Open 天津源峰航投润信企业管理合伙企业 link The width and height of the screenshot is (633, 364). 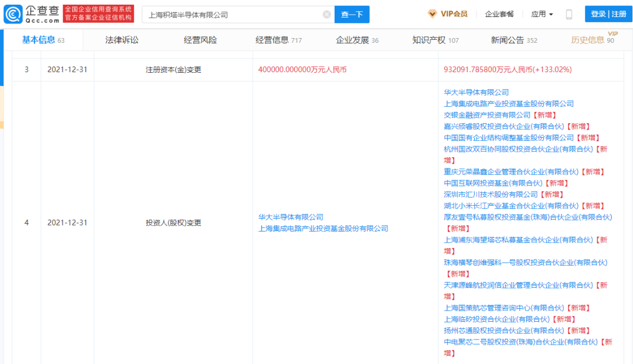[x=518, y=285]
